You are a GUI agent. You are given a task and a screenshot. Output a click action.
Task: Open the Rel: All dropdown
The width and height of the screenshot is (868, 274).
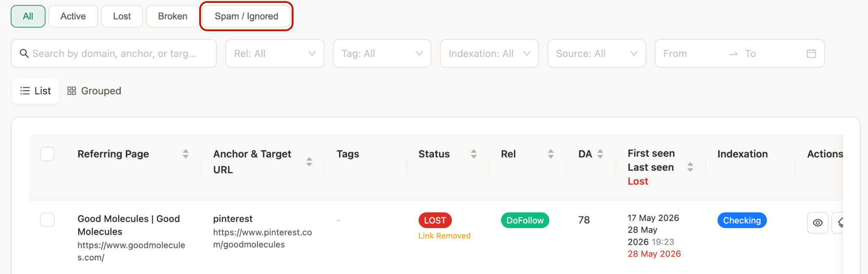pyautogui.click(x=275, y=53)
